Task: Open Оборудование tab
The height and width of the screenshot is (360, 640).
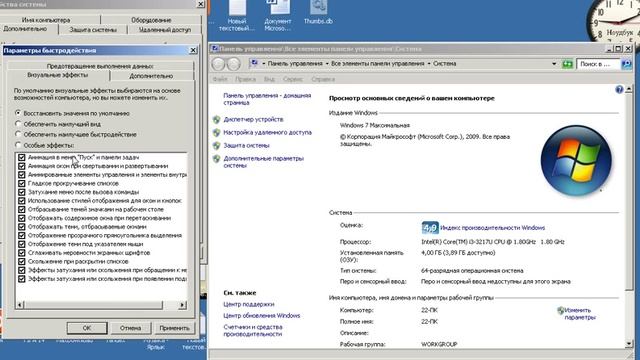Action: tap(151, 20)
